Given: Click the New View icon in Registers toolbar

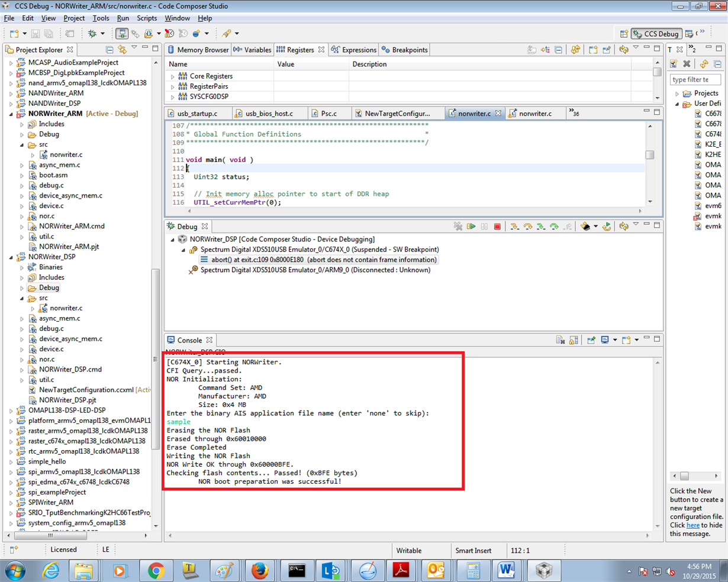Looking at the screenshot, I should coord(593,50).
